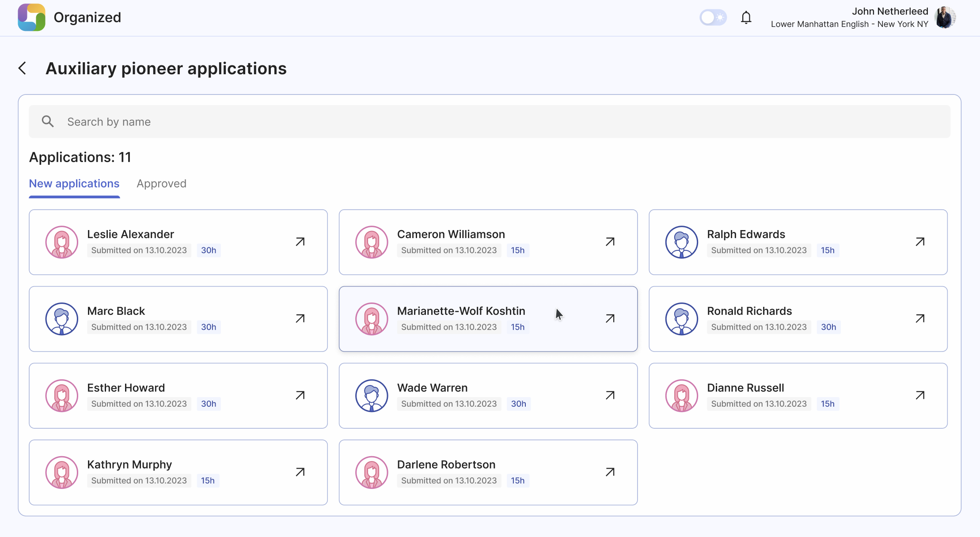The image size is (980, 537).
Task: Switch to the Approved tab
Action: tap(161, 184)
